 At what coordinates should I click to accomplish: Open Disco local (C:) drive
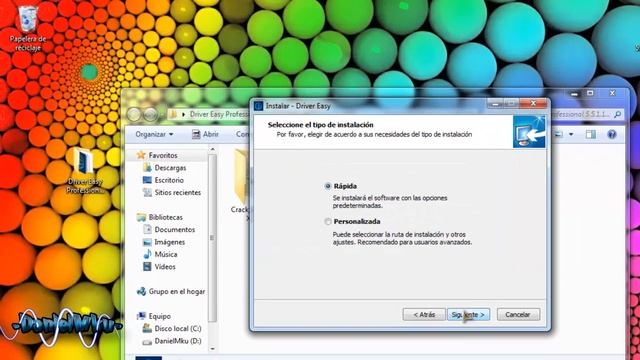click(178, 329)
